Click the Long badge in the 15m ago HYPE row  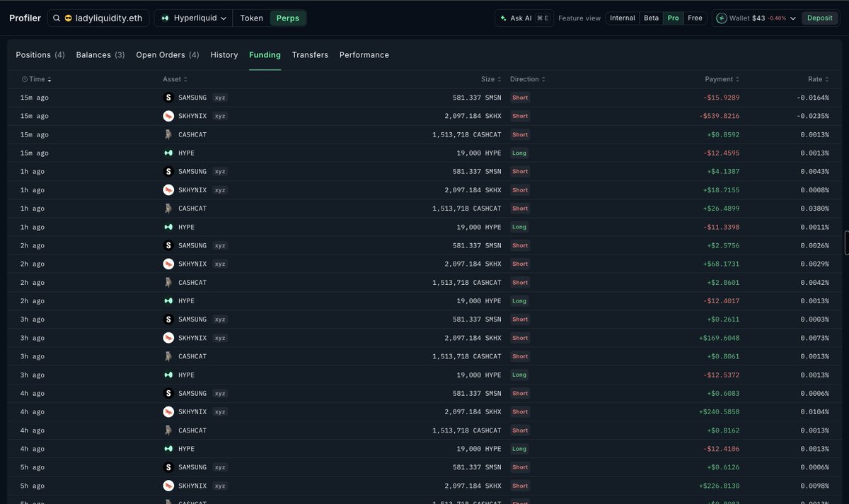tap(519, 153)
